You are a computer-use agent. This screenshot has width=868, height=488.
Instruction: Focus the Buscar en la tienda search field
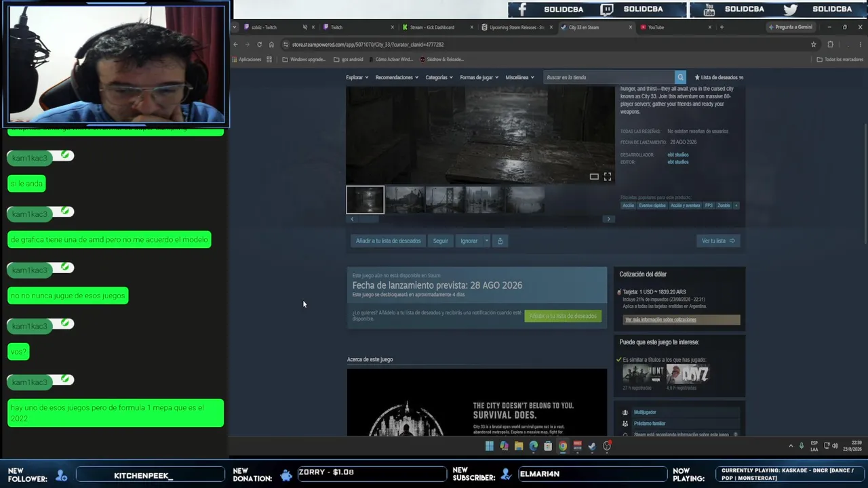(x=609, y=77)
